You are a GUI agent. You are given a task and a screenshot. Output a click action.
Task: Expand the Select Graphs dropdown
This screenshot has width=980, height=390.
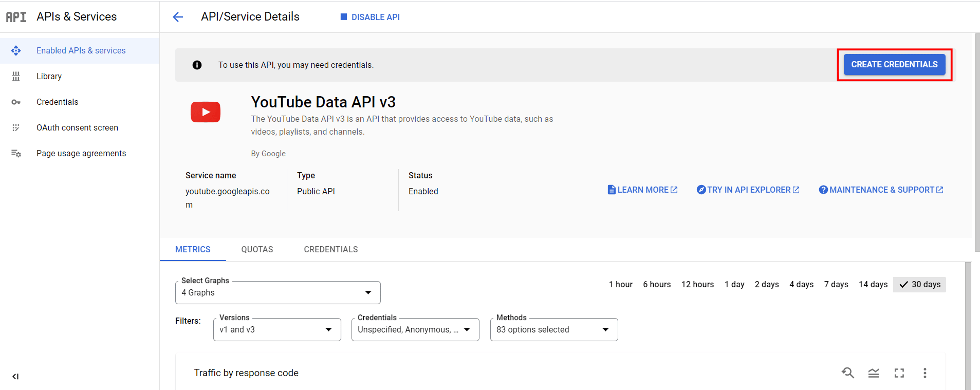[x=278, y=292]
